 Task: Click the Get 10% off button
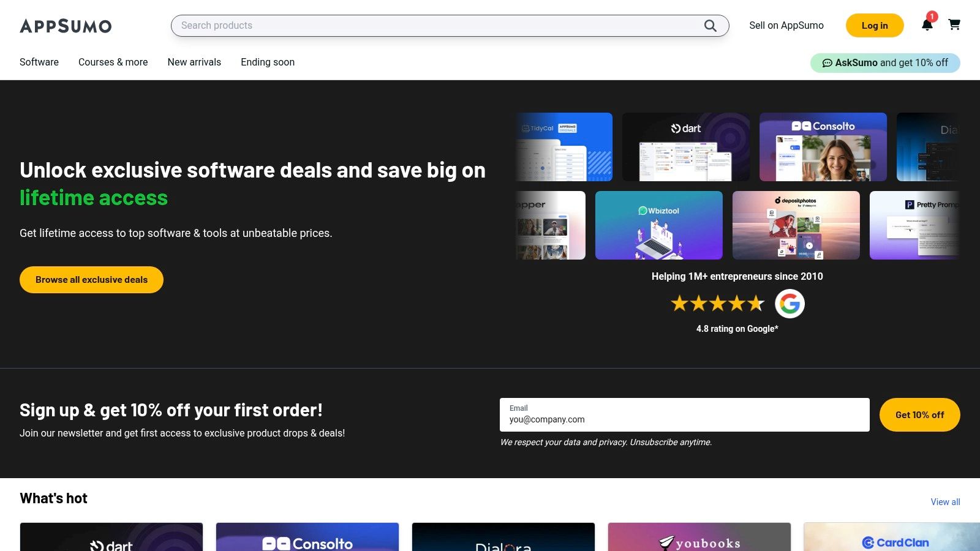pos(919,414)
